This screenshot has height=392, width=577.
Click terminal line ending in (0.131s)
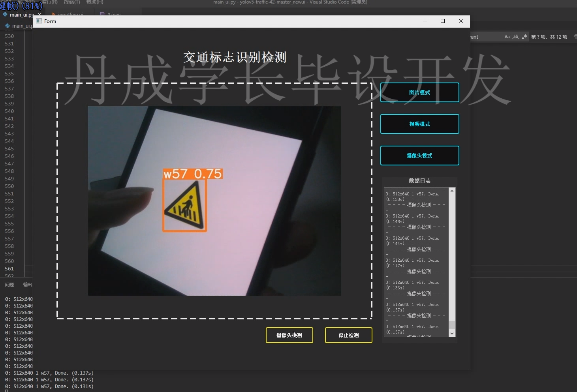tap(49, 386)
